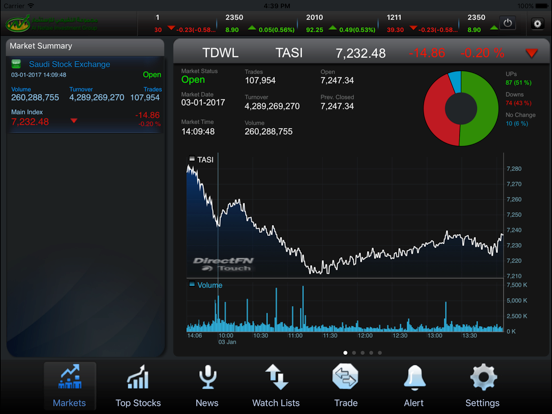This screenshot has width=552, height=414.
Task: Tap the 12:30 time axis label
Action: tap(400, 336)
